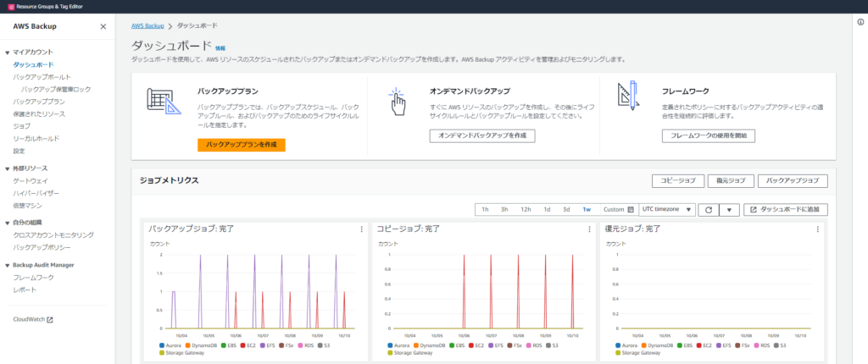Click the Resource Groups & Tag Editor icon

(11, 7)
